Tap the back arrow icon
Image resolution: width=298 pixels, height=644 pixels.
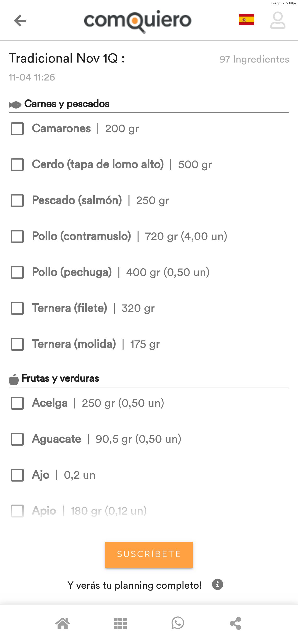tap(20, 21)
